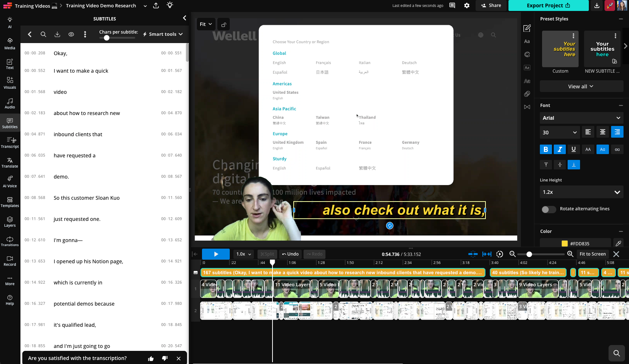Toggle underline subtitle formatting
This screenshot has height=364, width=629.
coord(573,149)
